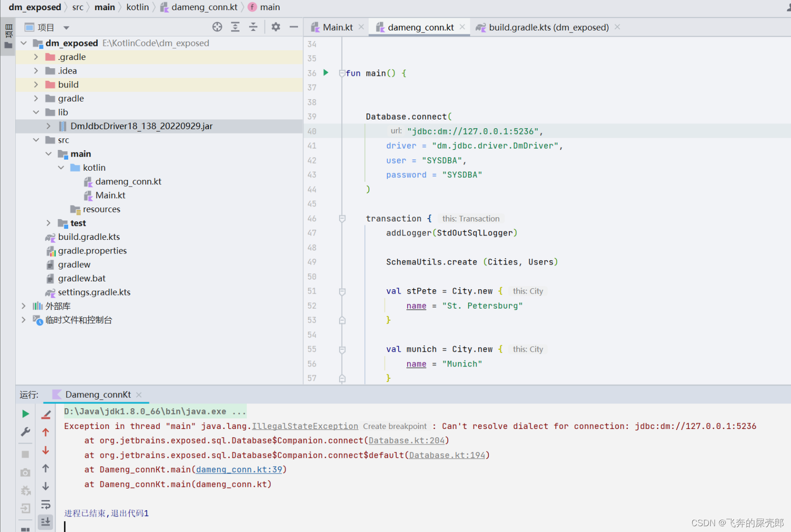Select Main.kt in project tree

coord(110,195)
